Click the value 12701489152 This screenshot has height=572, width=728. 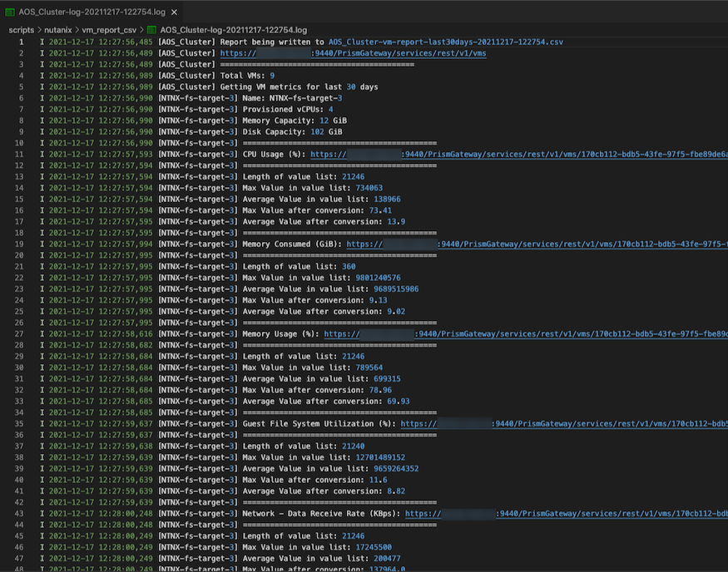click(x=380, y=457)
